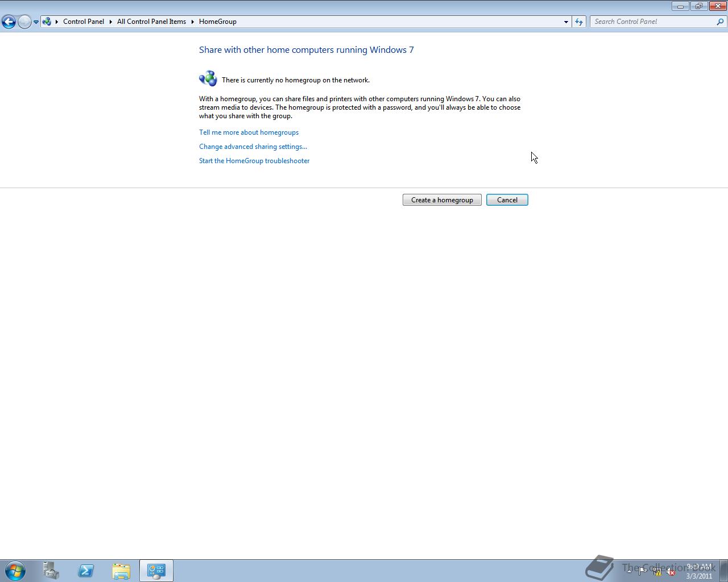Image resolution: width=728 pixels, height=582 pixels.
Task: Close the HomeGroup window
Action: pyautogui.click(x=718, y=6)
